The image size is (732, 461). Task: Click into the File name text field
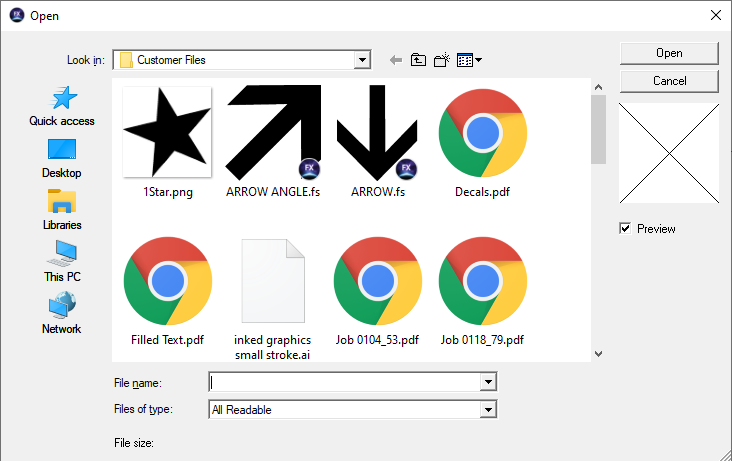tap(344, 382)
